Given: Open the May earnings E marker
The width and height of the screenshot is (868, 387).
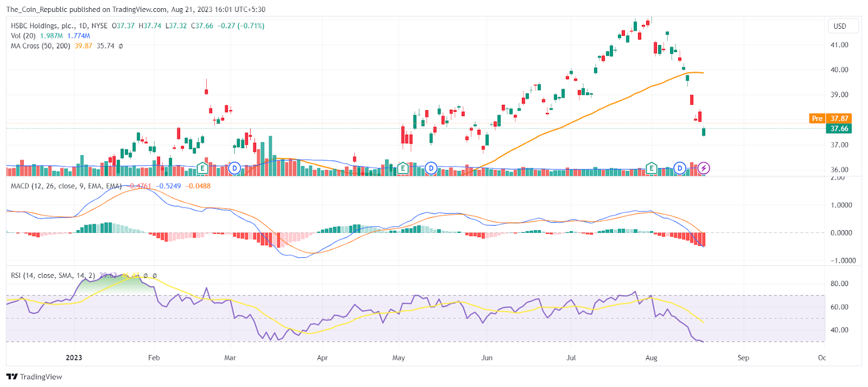Looking at the screenshot, I should click(403, 168).
